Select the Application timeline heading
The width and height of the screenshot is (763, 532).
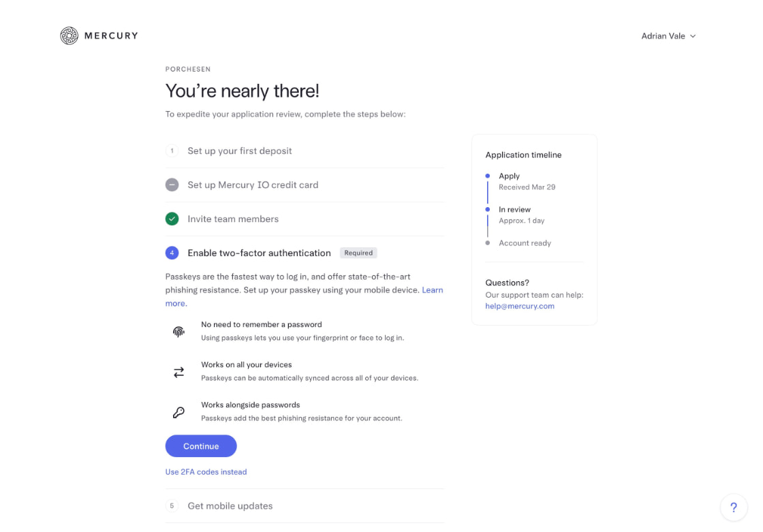pos(523,155)
